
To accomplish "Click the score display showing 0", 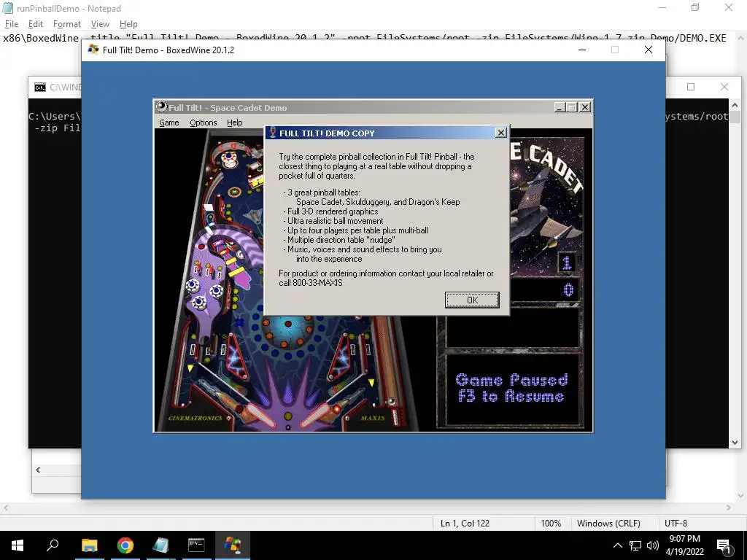I will pyautogui.click(x=568, y=290).
